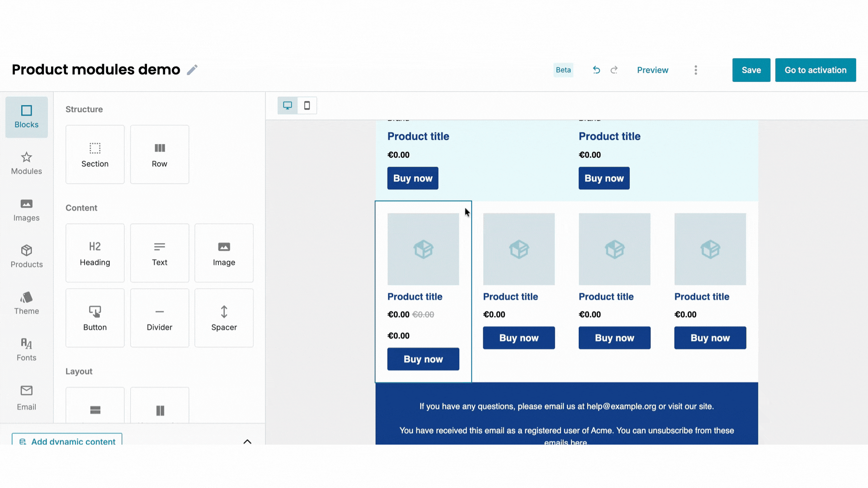Rename campaign using the pencil icon

coord(192,69)
